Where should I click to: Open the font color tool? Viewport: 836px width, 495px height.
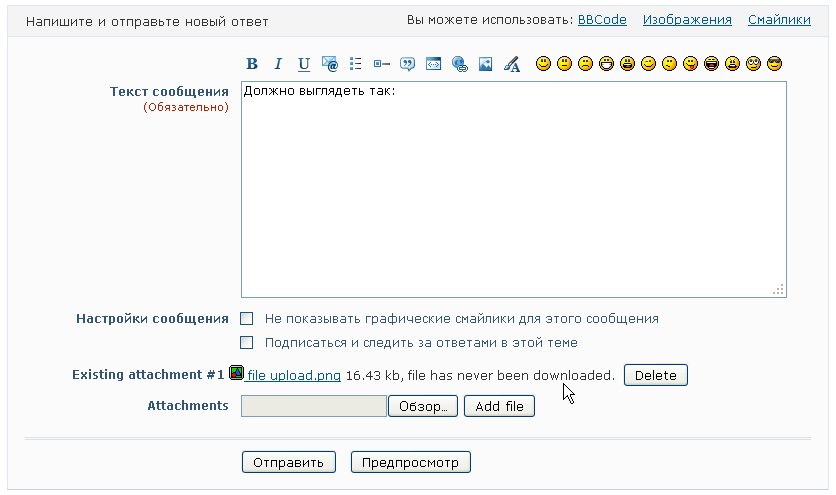[512, 64]
